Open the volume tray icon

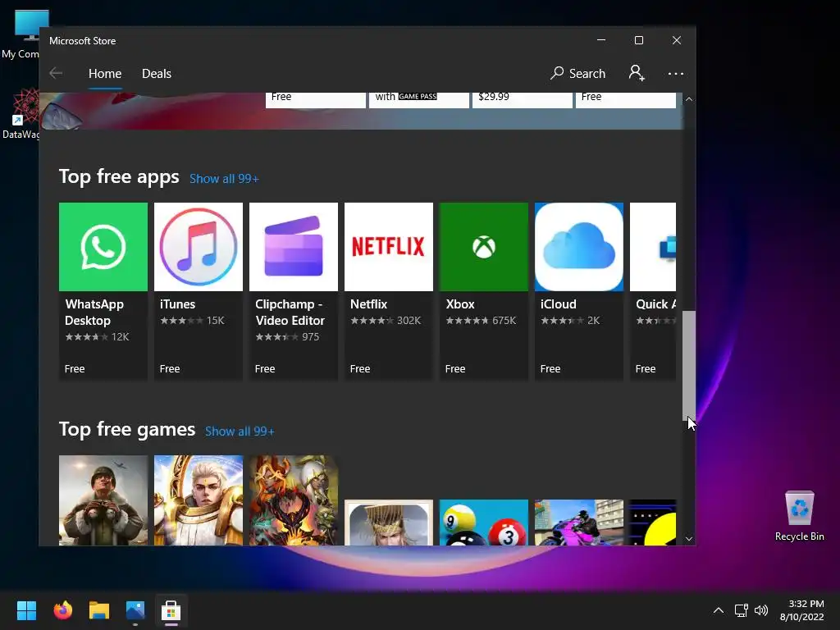point(760,610)
